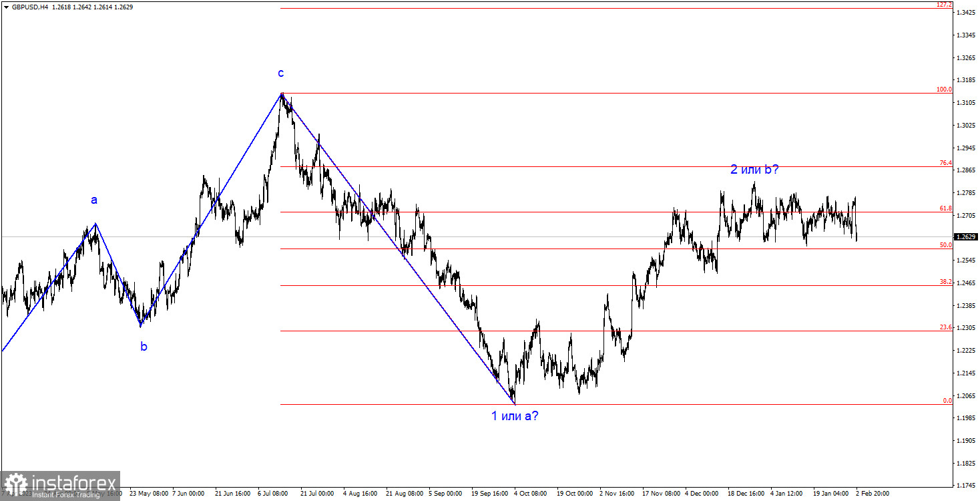Click the 1.3185 price axis label
Image resolution: width=980 pixels, height=501 pixels.
pos(965,80)
